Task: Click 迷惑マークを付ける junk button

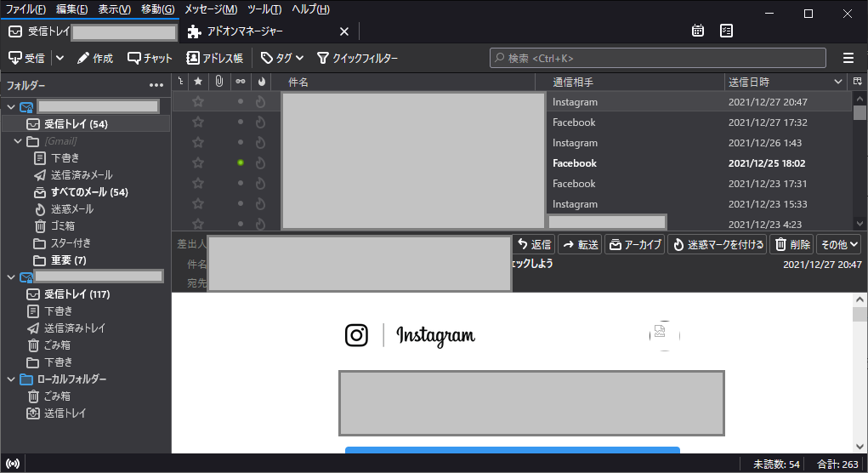Action: coord(718,244)
